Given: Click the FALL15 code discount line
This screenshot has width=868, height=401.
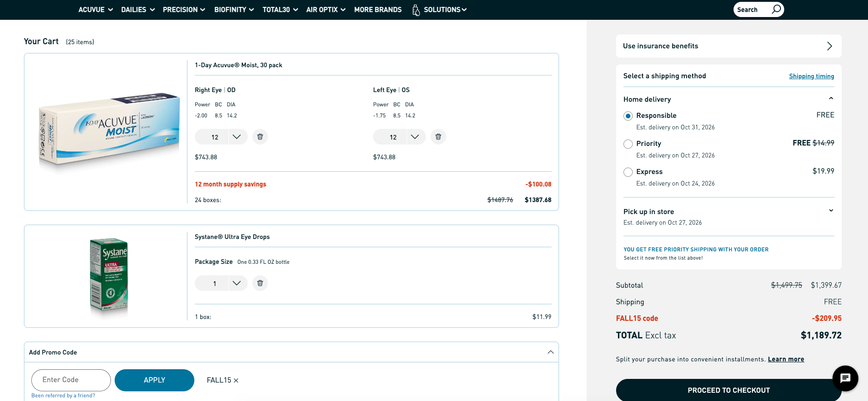Looking at the screenshot, I should coord(728,319).
